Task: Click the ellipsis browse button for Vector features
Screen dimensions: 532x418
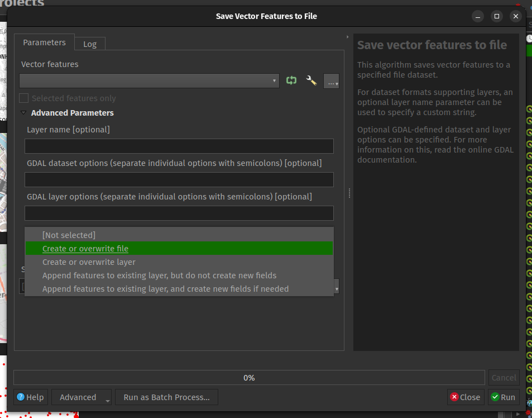Action: [331, 81]
